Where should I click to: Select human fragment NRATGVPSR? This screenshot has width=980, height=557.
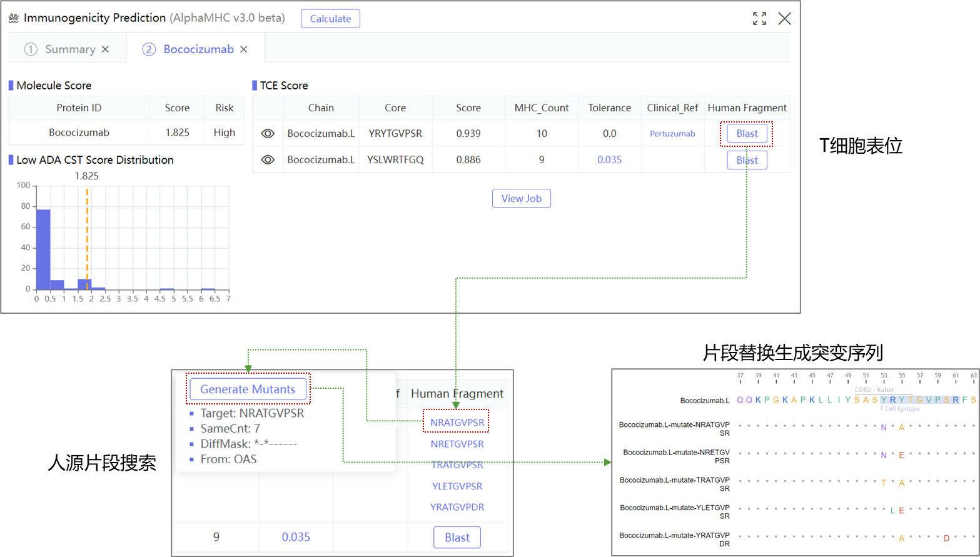click(x=457, y=423)
